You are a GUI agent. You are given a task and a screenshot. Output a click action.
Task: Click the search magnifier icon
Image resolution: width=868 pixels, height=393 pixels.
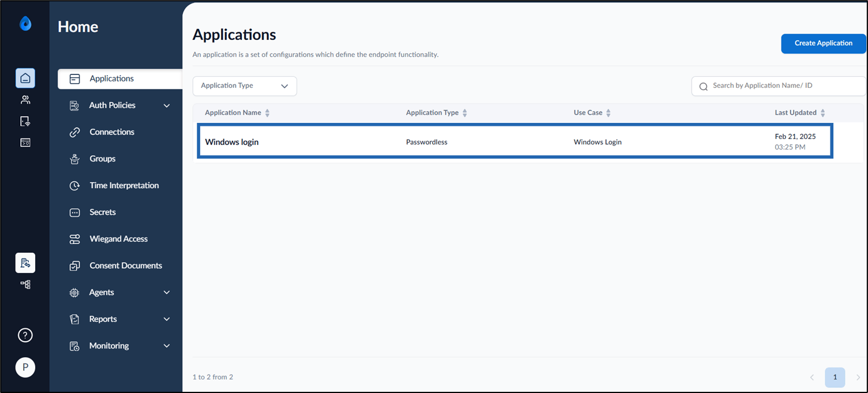[x=703, y=87]
